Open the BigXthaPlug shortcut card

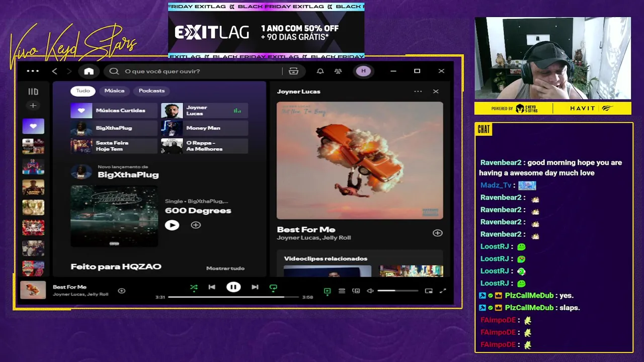[114, 128]
